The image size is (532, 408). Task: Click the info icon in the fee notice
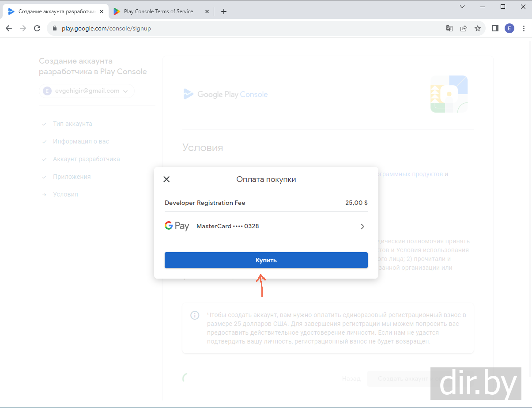(x=194, y=315)
